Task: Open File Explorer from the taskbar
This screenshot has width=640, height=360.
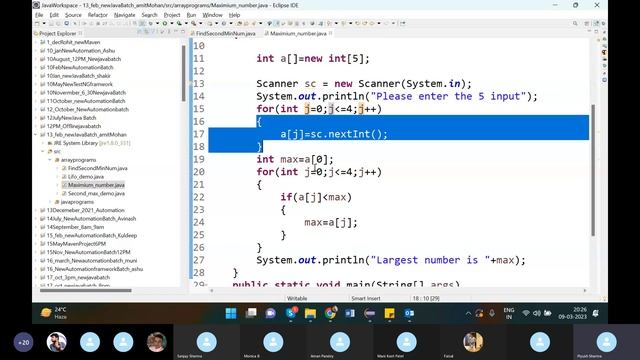Action: coord(310,313)
